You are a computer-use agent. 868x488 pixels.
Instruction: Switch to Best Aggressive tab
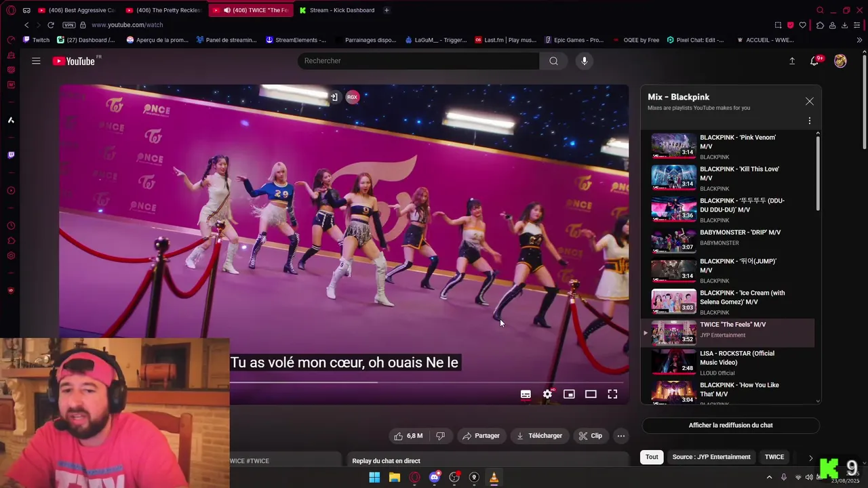tap(76, 10)
